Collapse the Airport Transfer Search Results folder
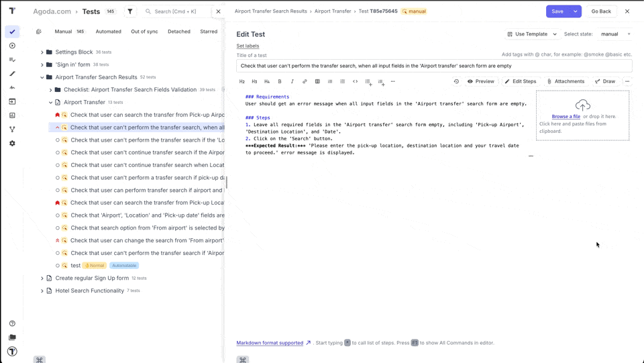644x363 pixels. point(42,77)
